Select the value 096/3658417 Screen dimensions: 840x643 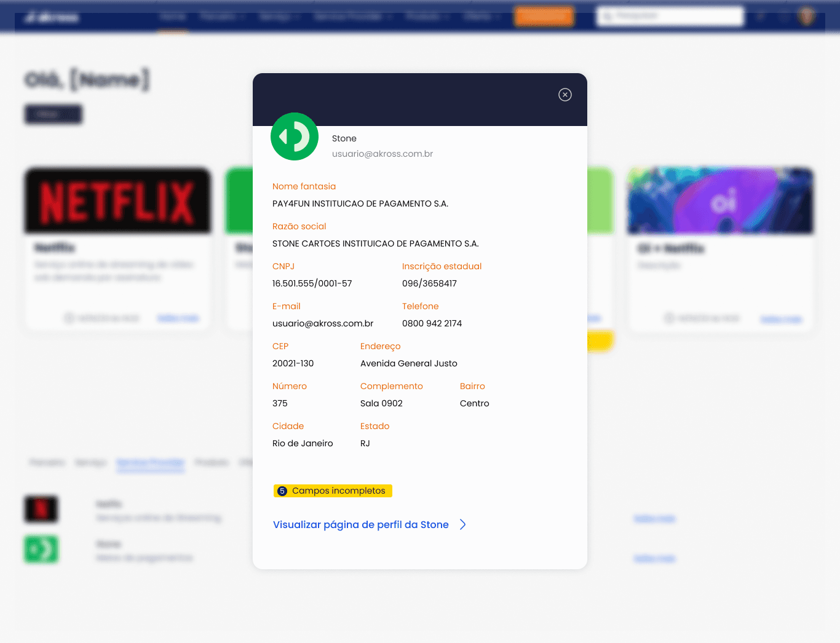click(x=429, y=283)
